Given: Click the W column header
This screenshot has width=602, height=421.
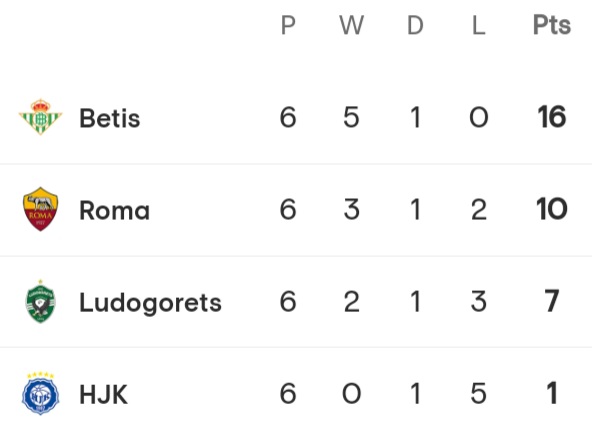Looking at the screenshot, I should click(x=351, y=25).
